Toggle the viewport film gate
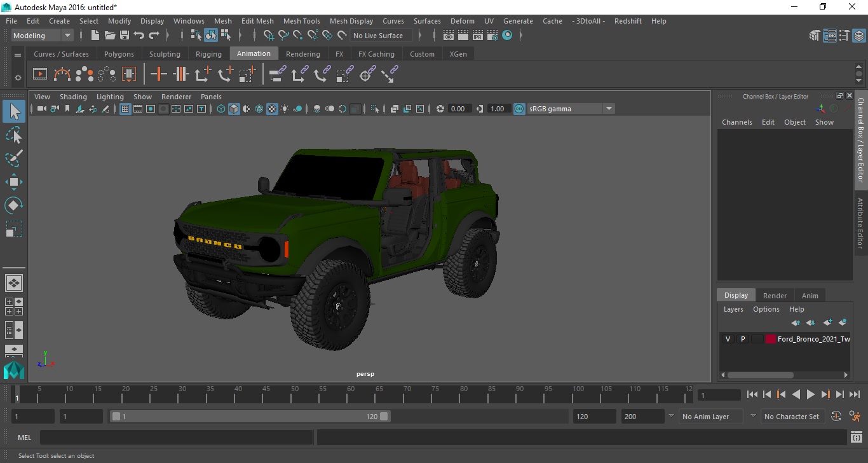868x463 pixels. (138, 109)
